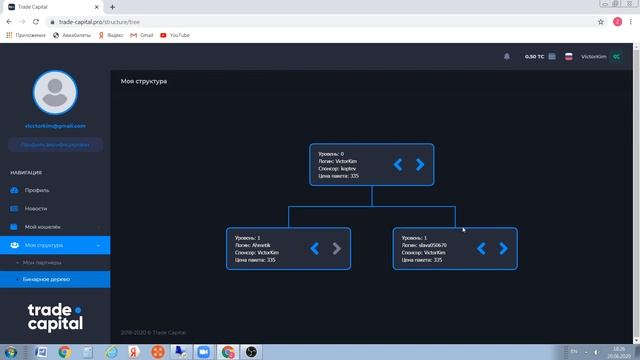Open Yandex browser from taskbar
Image resolution: width=640 pixels, height=360 pixels.
click(x=134, y=352)
